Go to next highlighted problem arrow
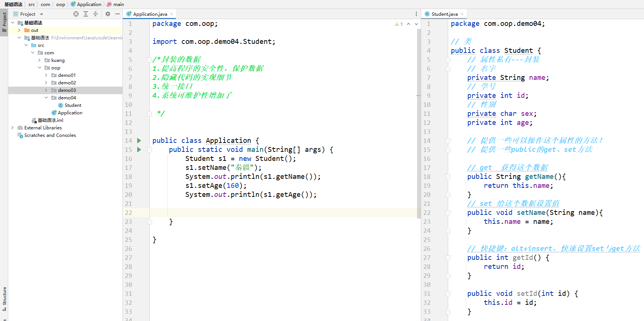This screenshot has width=644, height=321. (x=416, y=24)
